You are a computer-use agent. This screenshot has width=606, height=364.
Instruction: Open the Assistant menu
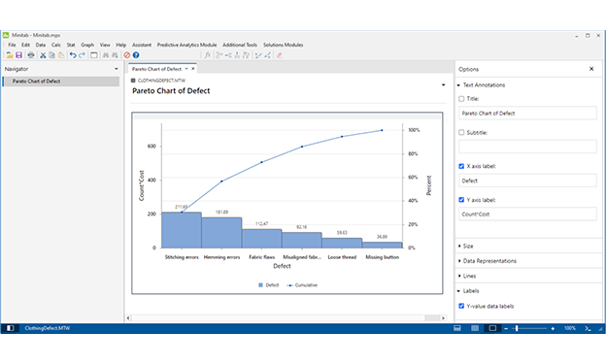[142, 45]
